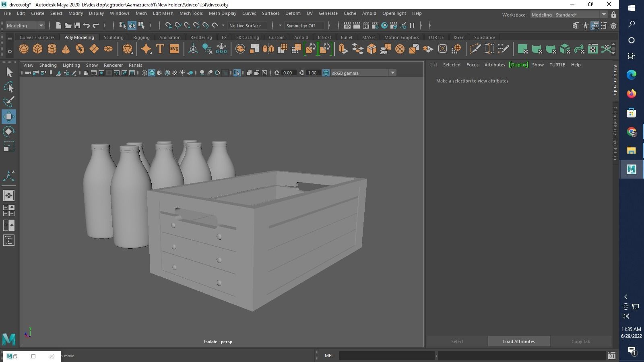Select the Polygon Sphere shelf icon
Viewport: 644px width, 362px height.
(24, 49)
